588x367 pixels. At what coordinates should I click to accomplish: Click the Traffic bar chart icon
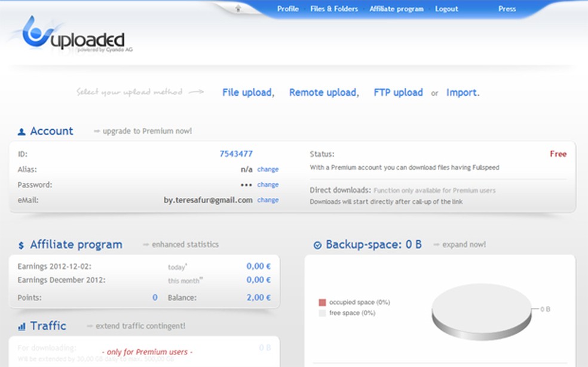click(20, 326)
